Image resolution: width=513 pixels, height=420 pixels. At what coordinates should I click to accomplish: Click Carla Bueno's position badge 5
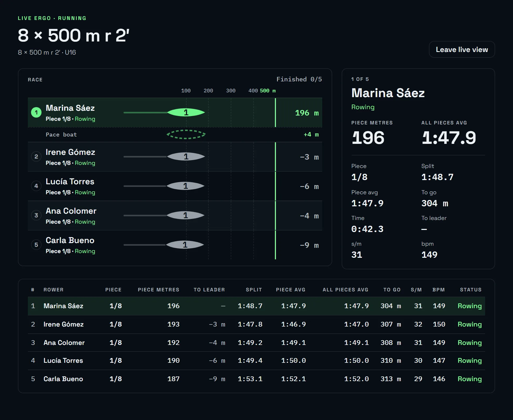pyautogui.click(x=36, y=245)
